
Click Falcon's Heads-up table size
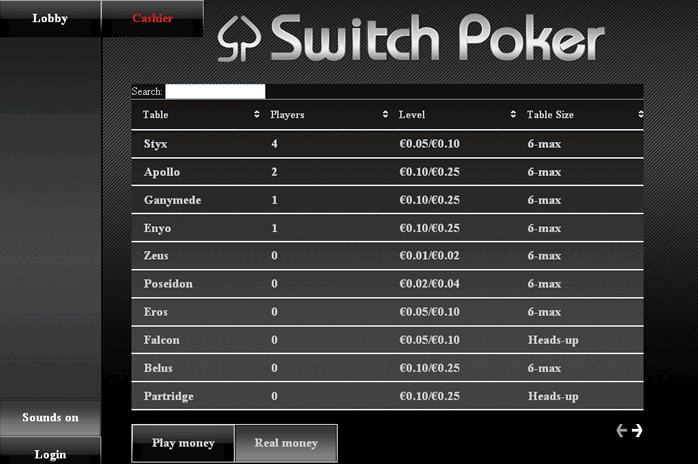(x=553, y=340)
